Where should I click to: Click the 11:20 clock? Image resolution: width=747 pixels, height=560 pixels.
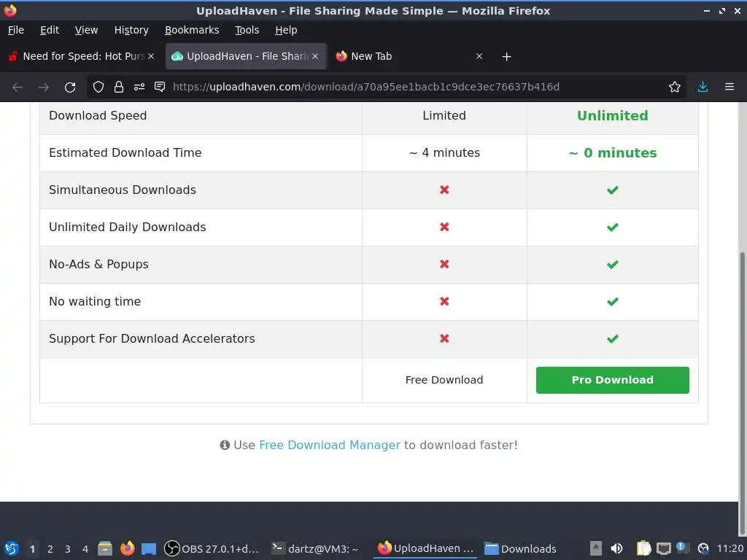tap(729, 549)
